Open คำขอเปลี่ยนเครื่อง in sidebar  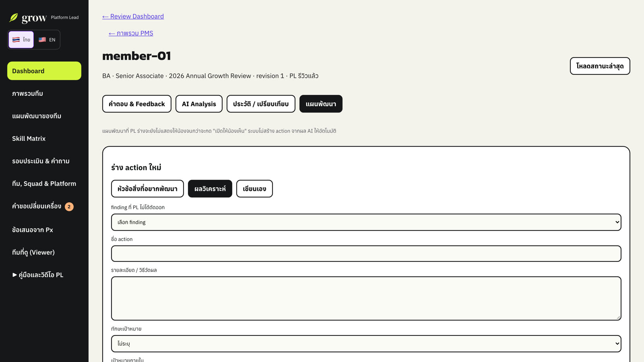(x=44, y=206)
